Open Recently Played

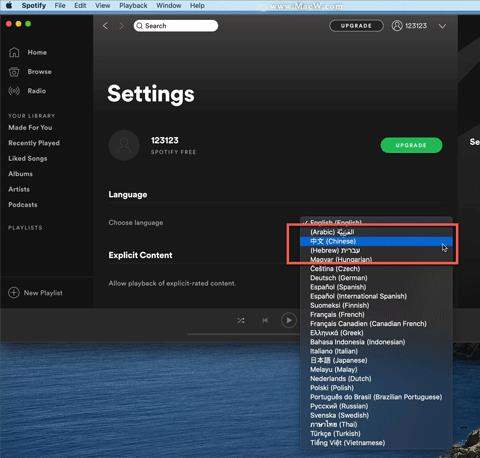coord(34,143)
